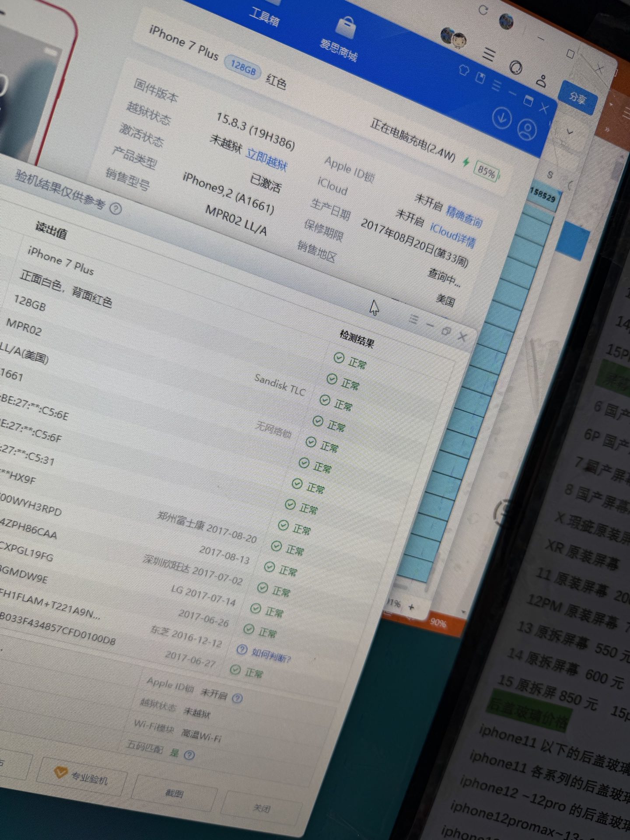Click the 立即越狱 jailbreak link

tap(267, 159)
